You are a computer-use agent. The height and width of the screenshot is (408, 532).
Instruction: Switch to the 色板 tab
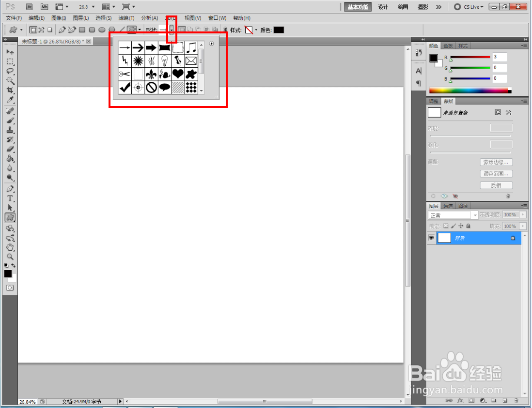coord(448,46)
